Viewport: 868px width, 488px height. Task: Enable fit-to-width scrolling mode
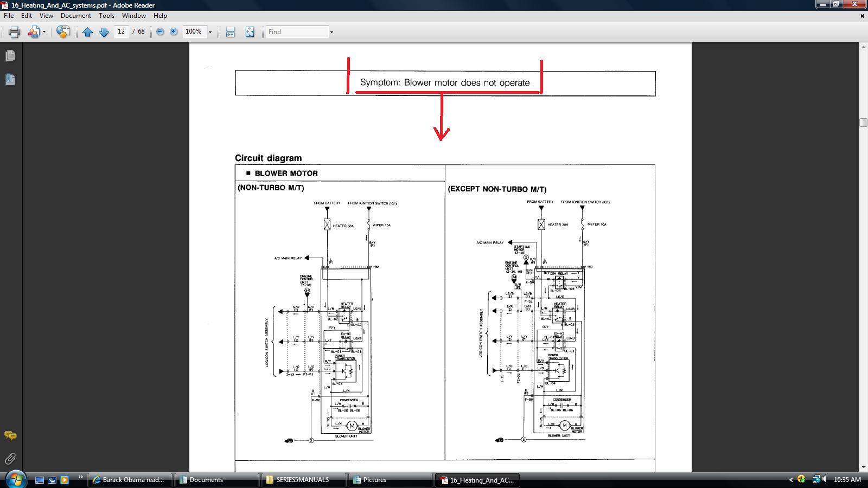[230, 32]
